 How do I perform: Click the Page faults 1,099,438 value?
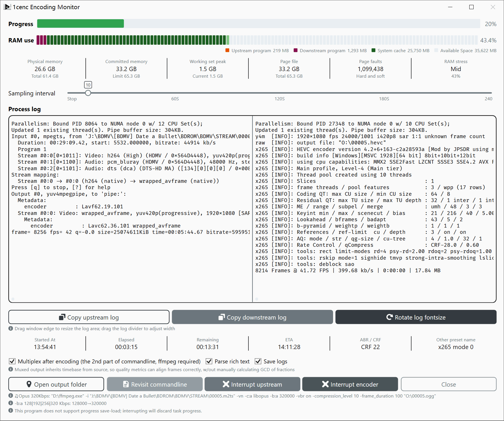371,69
